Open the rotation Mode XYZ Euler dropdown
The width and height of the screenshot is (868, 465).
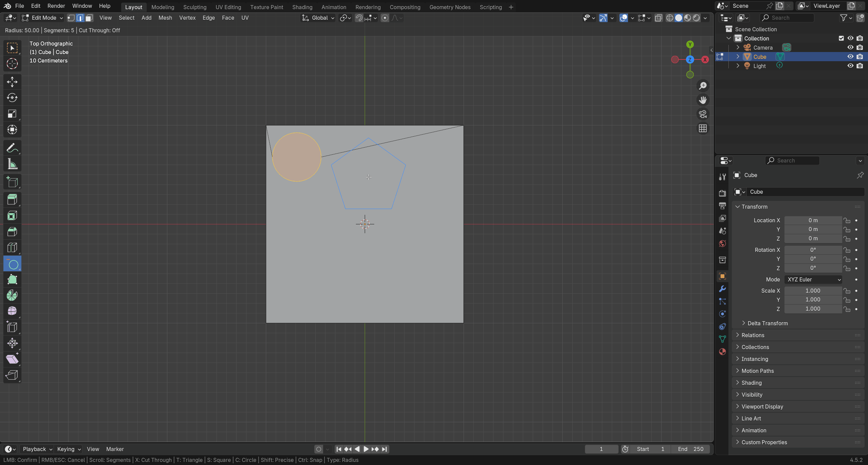pyautogui.click(x=813, y=279)
